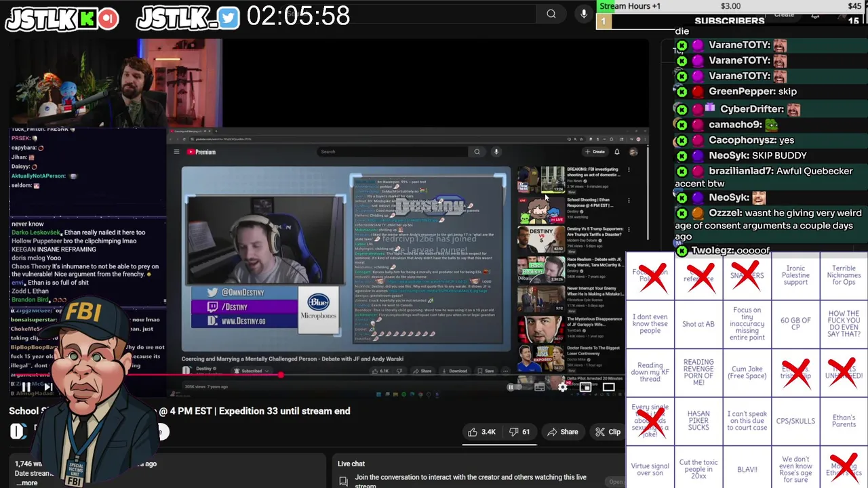Open outer player settings gear
868x488 pixels.
pos(562,388)
